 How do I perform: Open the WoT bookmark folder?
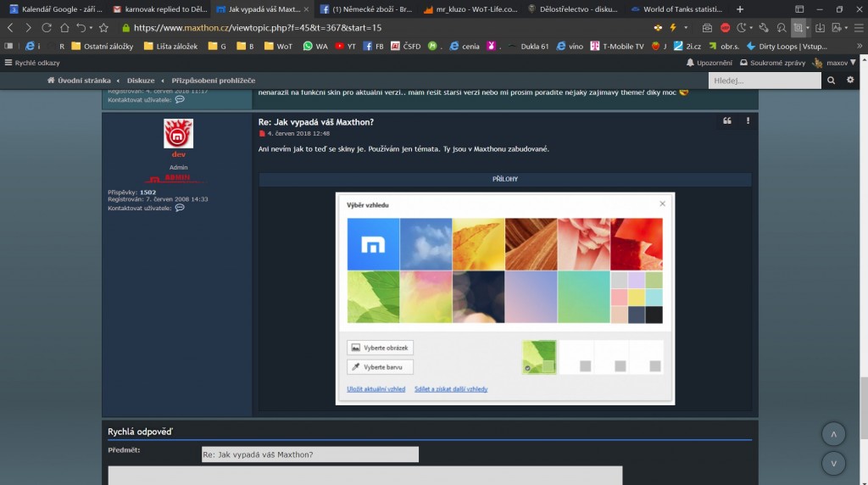[278, 46]
